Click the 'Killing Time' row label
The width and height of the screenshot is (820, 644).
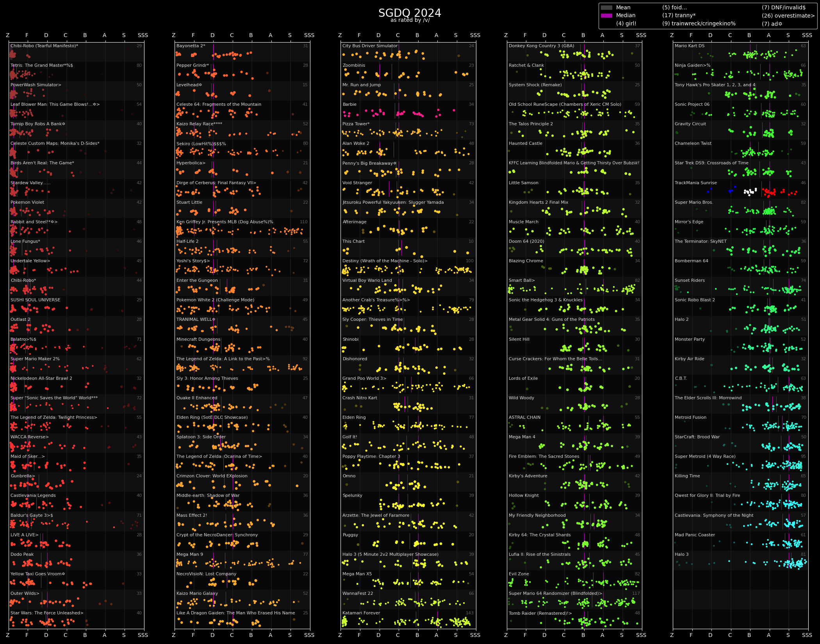[687, 476]
